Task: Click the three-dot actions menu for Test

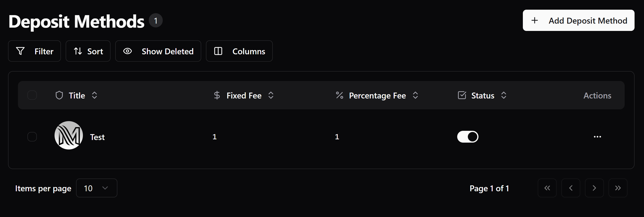Action: [597, 137]
